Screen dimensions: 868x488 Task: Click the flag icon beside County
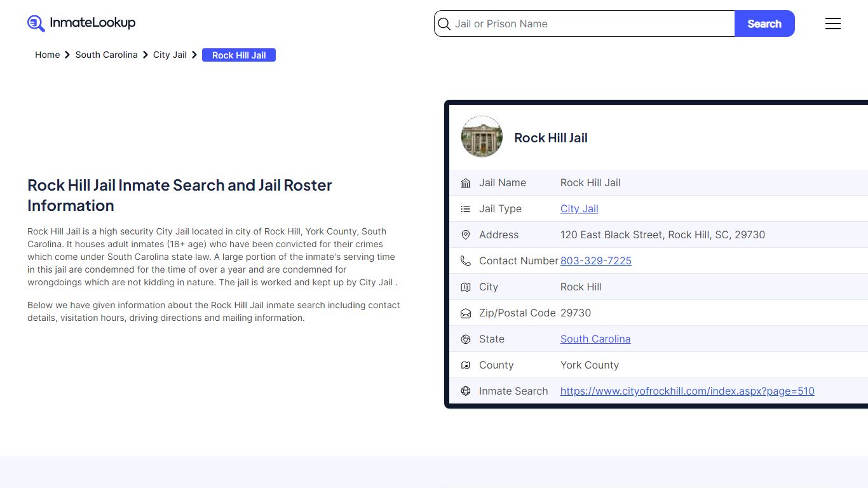[465, 365]
